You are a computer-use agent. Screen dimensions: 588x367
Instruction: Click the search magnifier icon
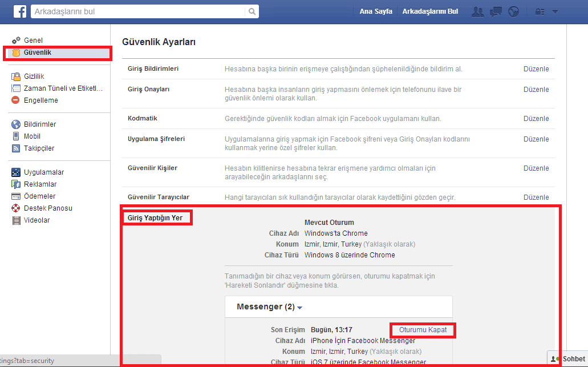point(252,11)
